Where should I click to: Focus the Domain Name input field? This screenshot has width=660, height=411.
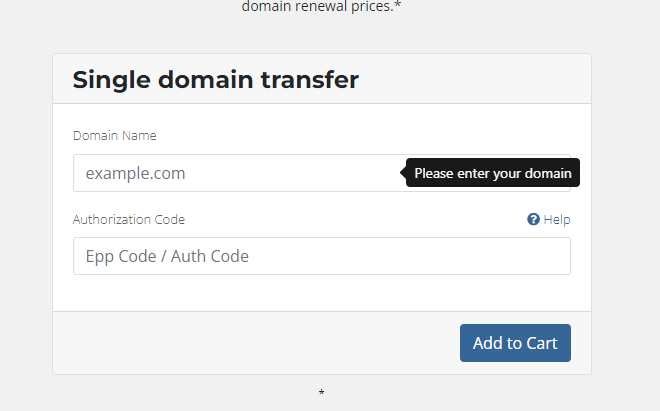(x=322, y=173)
